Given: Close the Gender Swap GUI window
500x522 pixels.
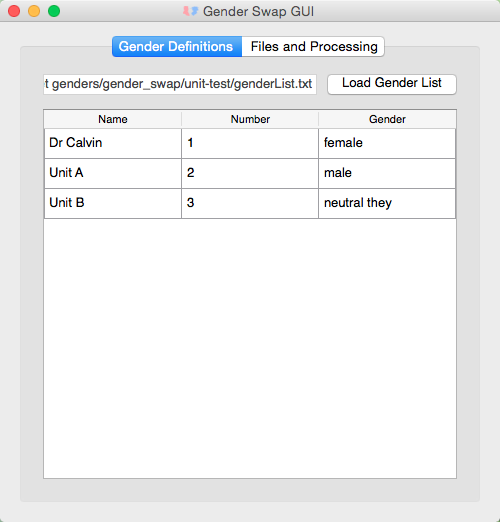Looking at the screenshot, I should coord(14,11).
